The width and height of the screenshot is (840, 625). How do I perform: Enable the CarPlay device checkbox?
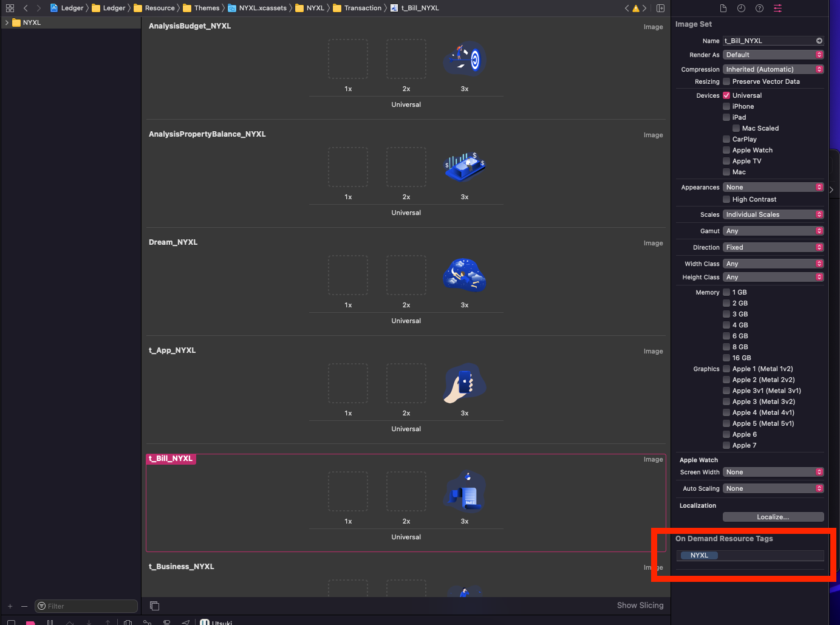click(726, 139)
